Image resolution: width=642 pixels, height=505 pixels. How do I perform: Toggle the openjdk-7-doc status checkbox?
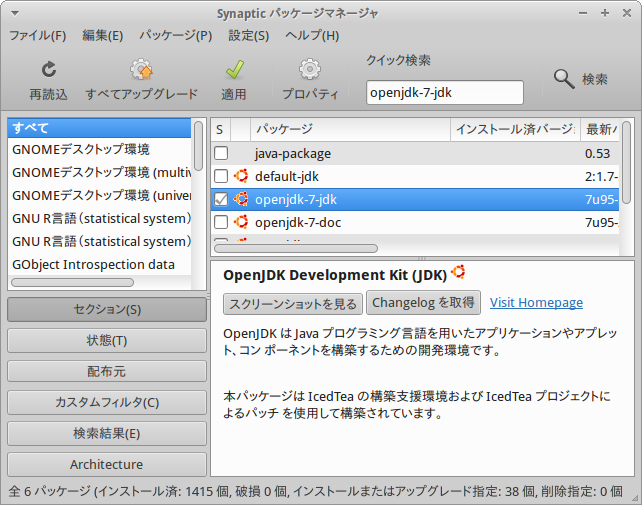[x=221, y=222]
